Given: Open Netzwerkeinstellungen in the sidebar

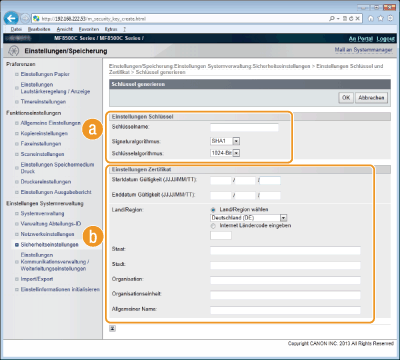Looking at the screenshot, I should 47,234.
